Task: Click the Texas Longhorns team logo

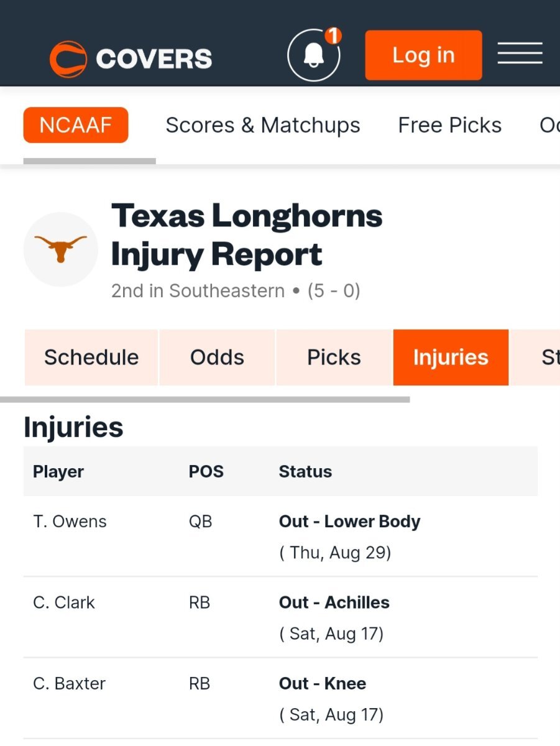Action: [61, 249]
